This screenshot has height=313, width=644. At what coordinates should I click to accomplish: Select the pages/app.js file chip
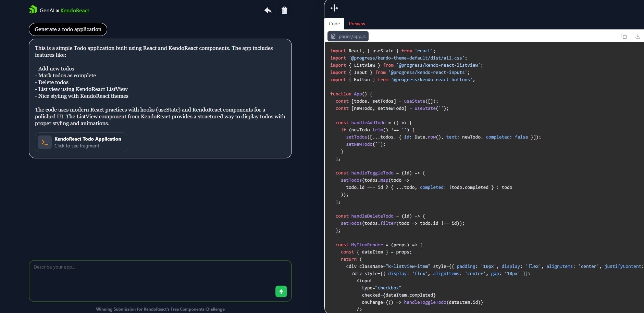point(348,36)
